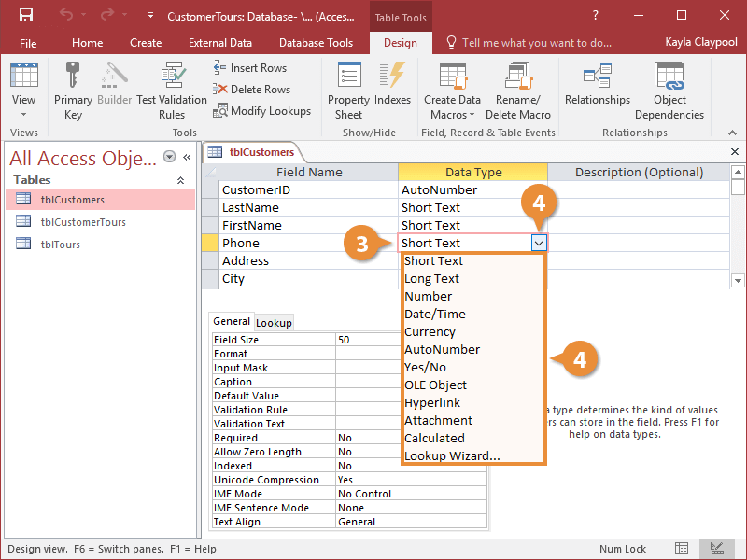Select tblTours table in navigation pane

tap(61, 245)
